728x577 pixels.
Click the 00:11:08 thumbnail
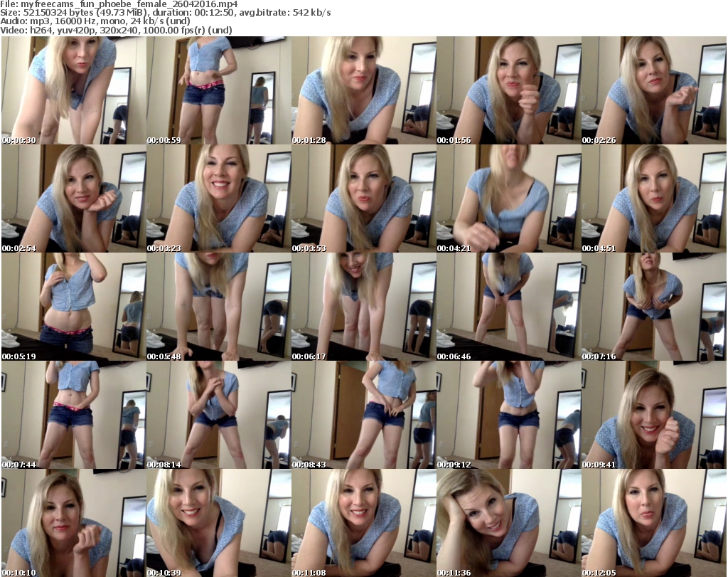363,523
